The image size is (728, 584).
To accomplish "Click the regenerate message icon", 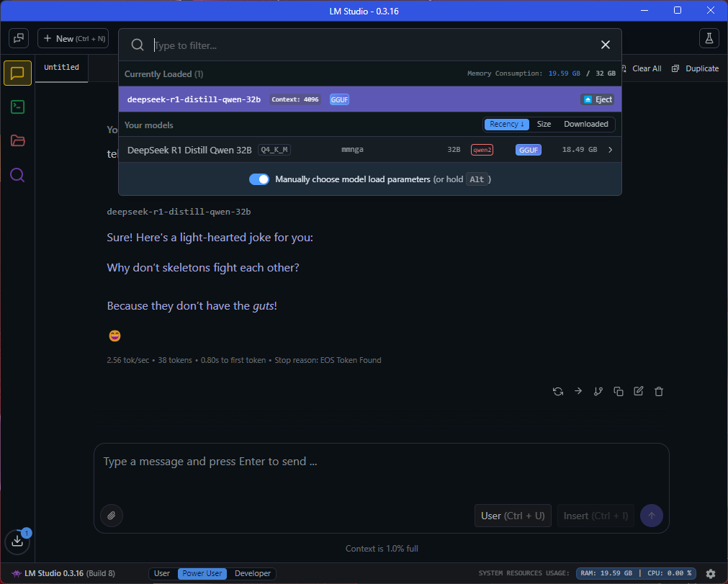I will pyautogui.click(x=558, y=391).
